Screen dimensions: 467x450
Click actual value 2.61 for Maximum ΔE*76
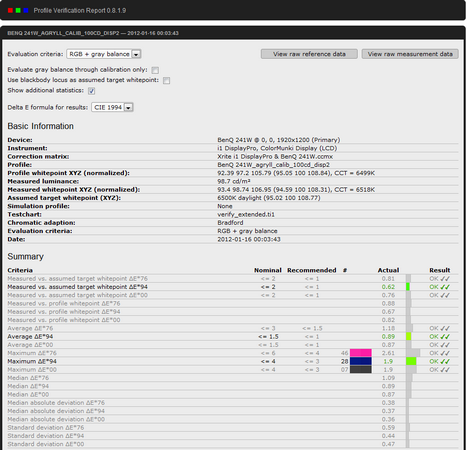(388, 353)
